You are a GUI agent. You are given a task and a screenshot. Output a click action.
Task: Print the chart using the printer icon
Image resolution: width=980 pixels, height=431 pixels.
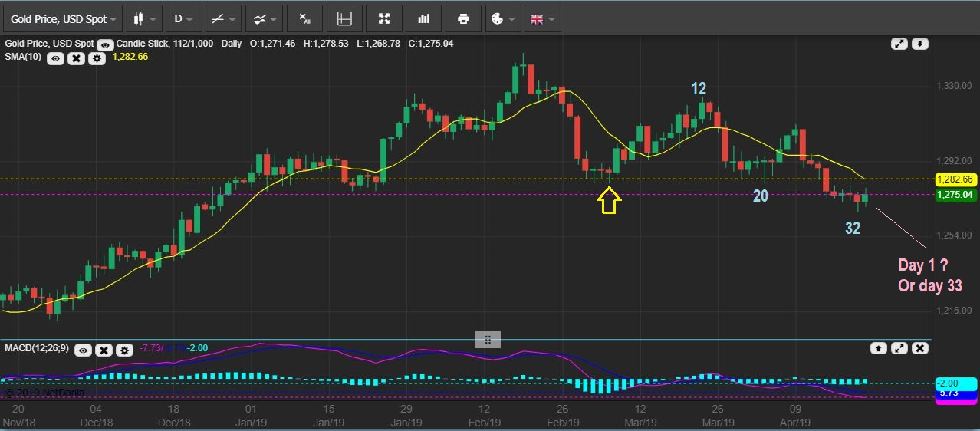(x=463, y=18)
